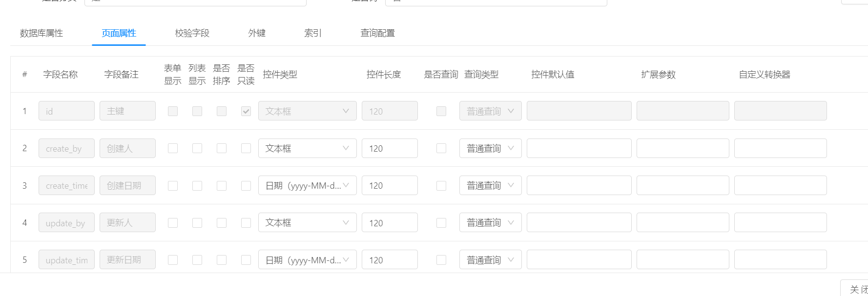Switch to the 数据库属性 tab
The image size is (868, 296).
coord(41,33)
